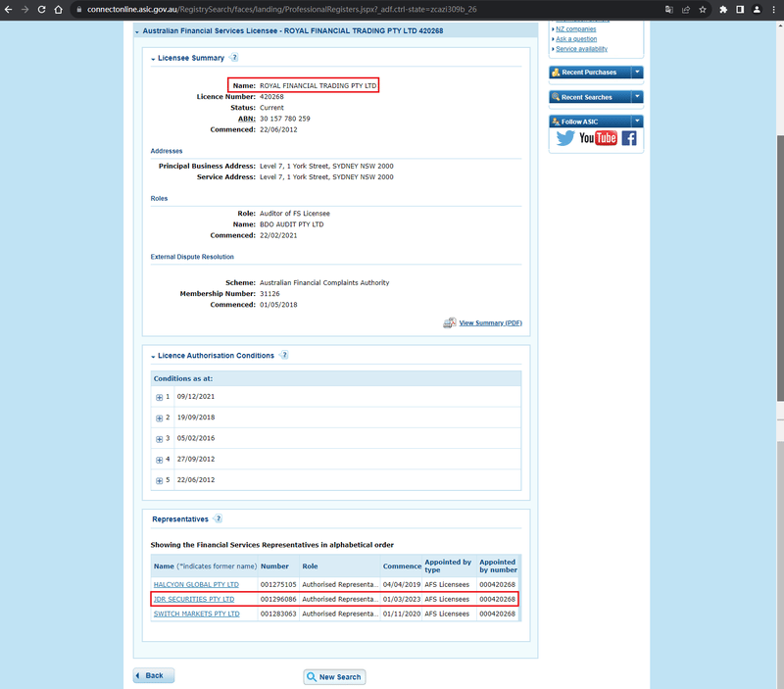Click help icon beside Licensee Summary

tap(234, 58)
